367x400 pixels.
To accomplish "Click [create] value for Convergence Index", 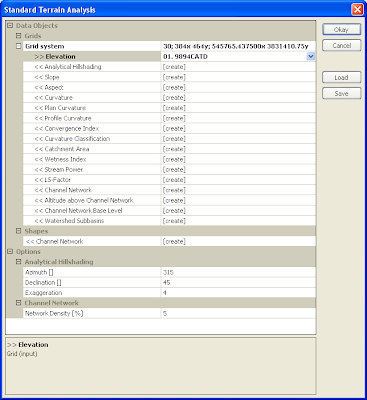I will (x=174, y=129).
